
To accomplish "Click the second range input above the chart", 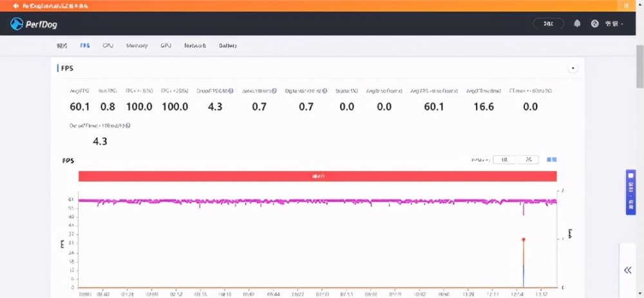I will point(528,160).
